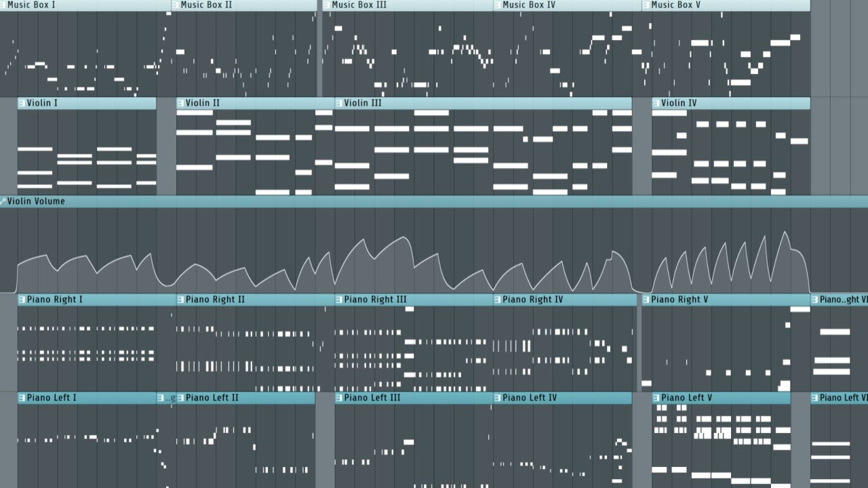Open the Piano Left VI clip menu icon
The image size is (868, 488).
coord(814,398)
